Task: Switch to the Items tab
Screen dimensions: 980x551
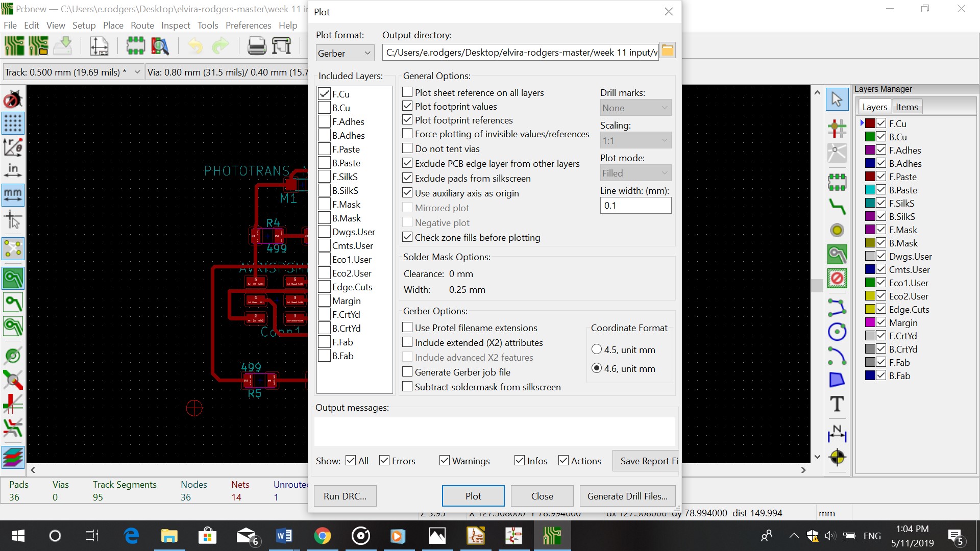Action: [906, 107]
